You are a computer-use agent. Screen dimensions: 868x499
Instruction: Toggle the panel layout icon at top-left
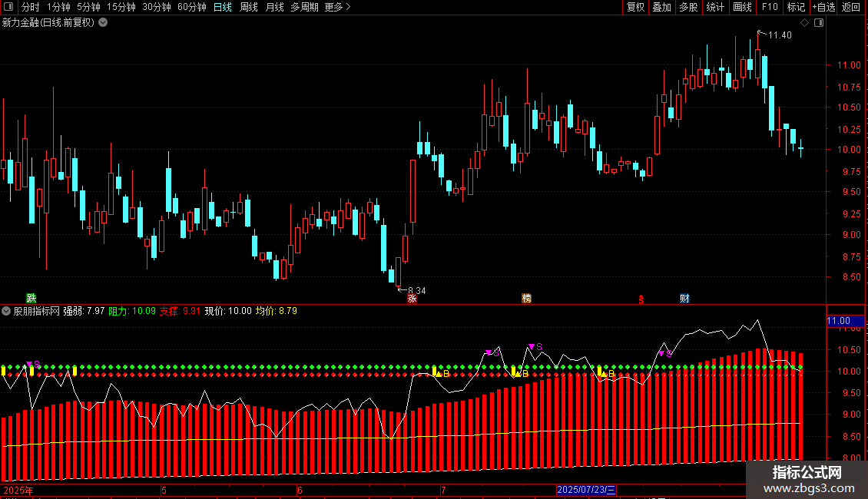[8, 7]
